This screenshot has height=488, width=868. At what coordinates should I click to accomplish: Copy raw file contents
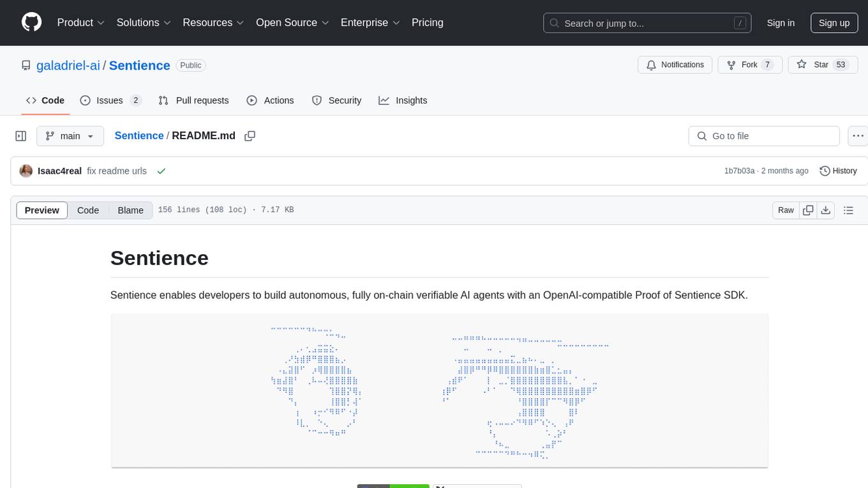point(808,210)
